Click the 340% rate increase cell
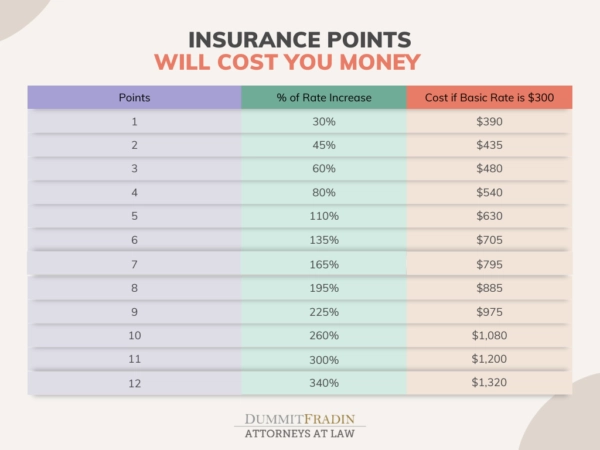The image size is (600, 450). click(x=323, y=382)
